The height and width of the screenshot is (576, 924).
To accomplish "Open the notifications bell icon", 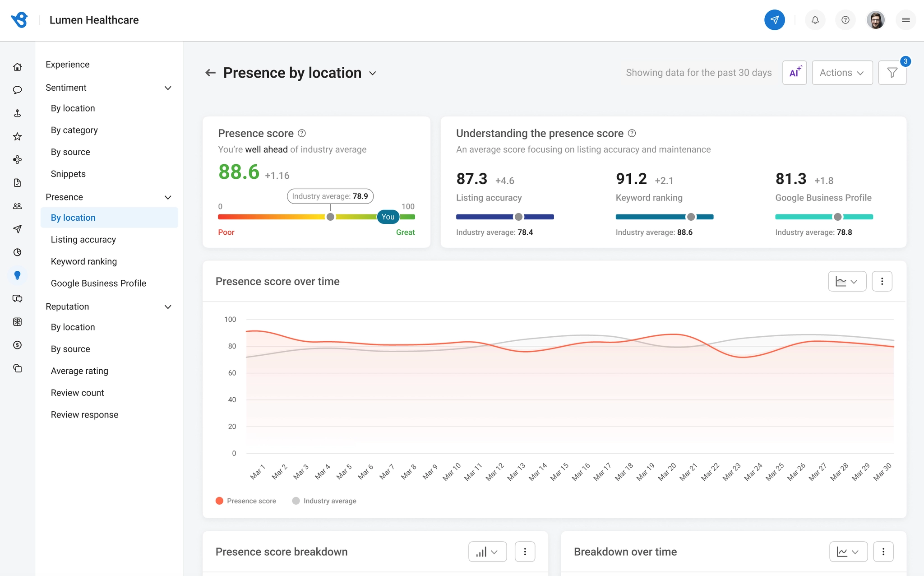I will (x=815, y=20).
